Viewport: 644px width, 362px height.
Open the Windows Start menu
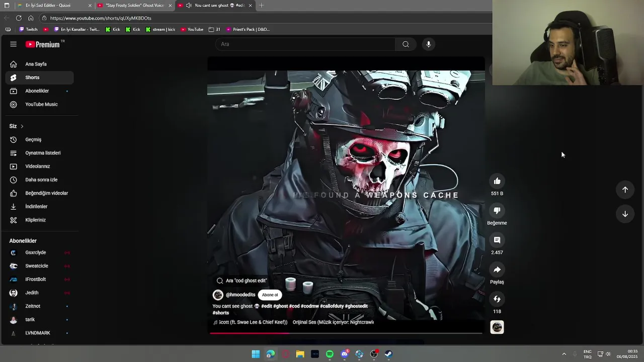click(x=256, y=354)
